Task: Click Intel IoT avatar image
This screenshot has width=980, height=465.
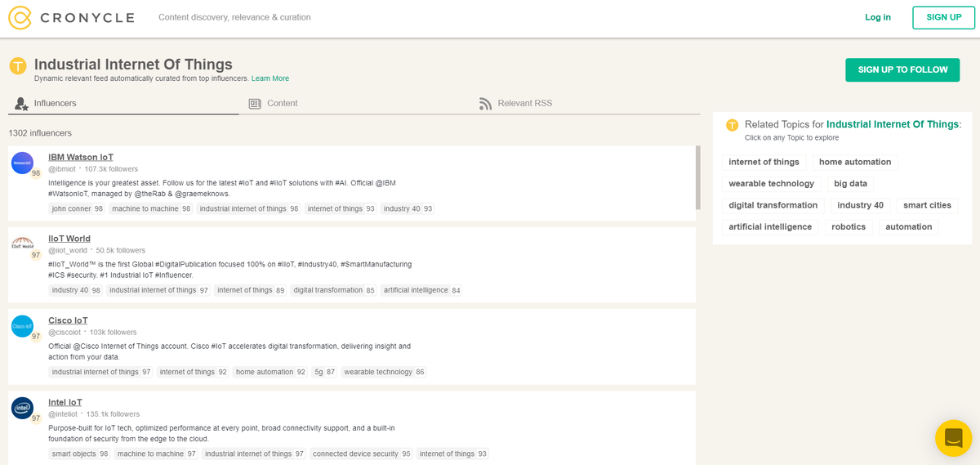Action: [x=22, y=408]
